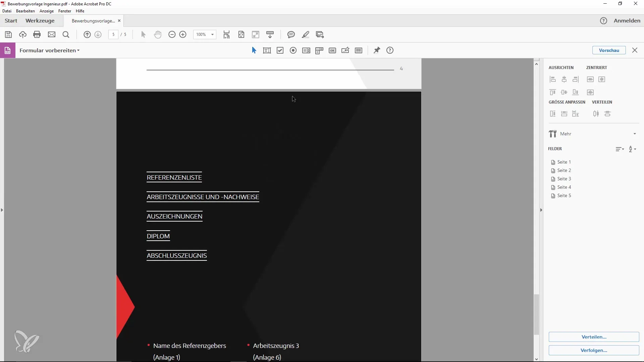This screenshot has height=362, width=644.
Task: Switch to the Start tab
Action: click(11, 21)
